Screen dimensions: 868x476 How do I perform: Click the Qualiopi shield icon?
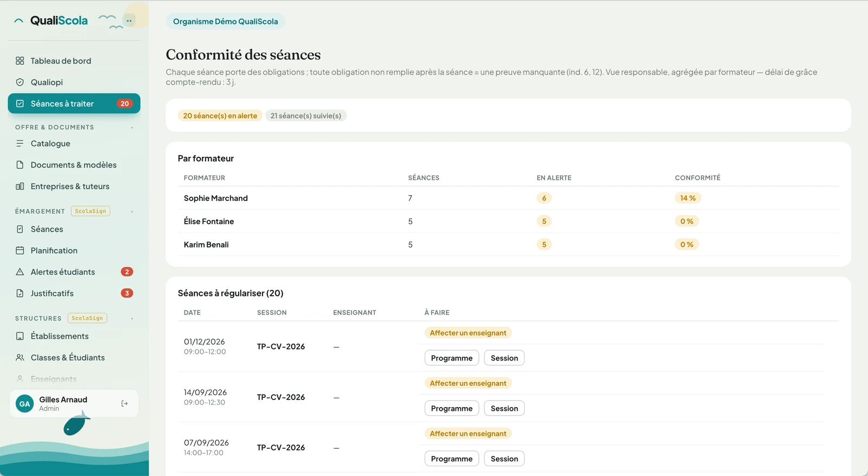(x=20, y=82)
